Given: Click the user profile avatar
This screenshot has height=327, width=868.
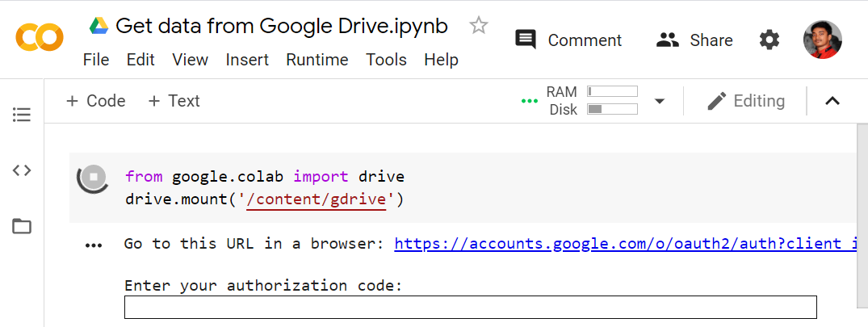Looking at the screenshot, I should [x=823, y=40].
